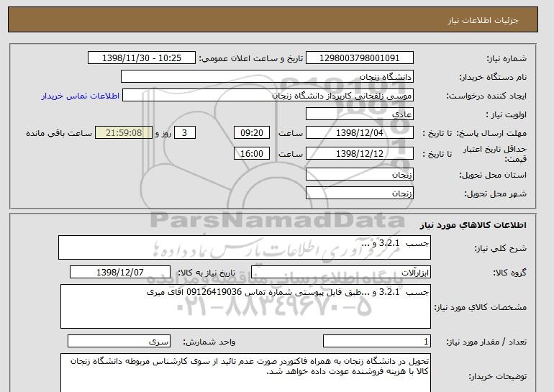Screen dimensions: 554x392
Task: Click the label مشخصات کالای مورد نیاز
Action: coord(480,307)
